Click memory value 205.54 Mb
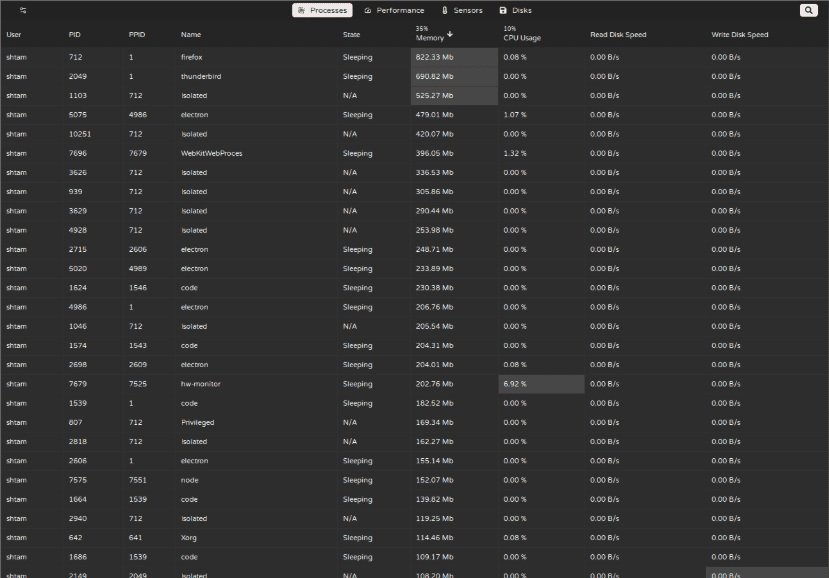The height and width of the screenshot is (578, 829). pyautogui.click(x=434, y=326)
